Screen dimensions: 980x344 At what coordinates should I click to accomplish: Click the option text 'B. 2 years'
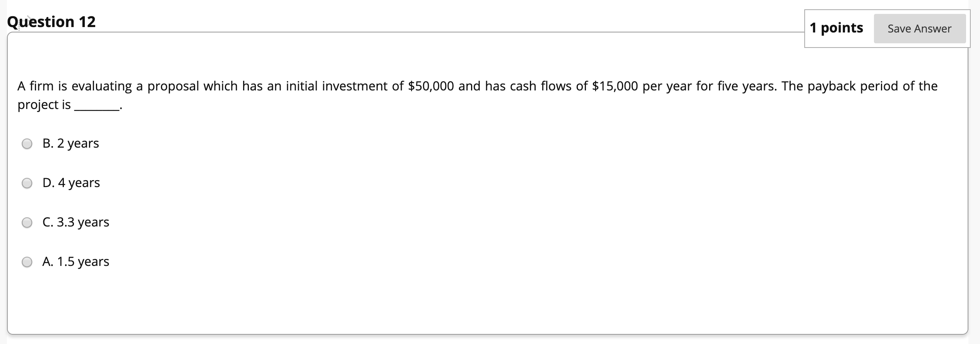pyautogui.click(x=70, y=143)
